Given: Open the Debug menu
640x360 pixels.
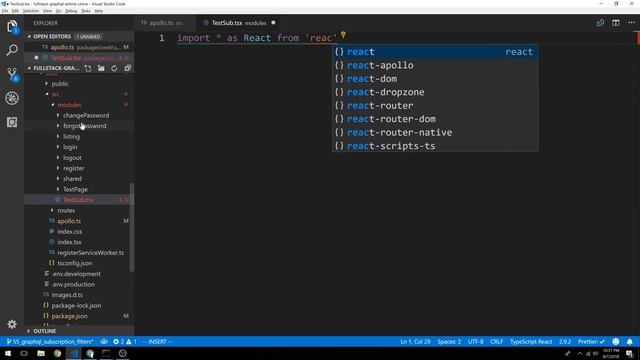Looking at the screenshot, I should pos(71,11).
